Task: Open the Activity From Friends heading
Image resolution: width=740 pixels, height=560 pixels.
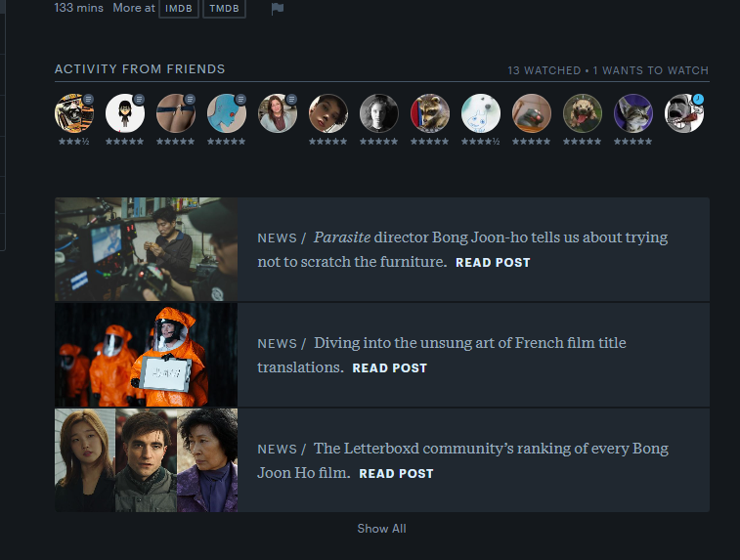Action: pyautogui.click(x=140, y=68)
